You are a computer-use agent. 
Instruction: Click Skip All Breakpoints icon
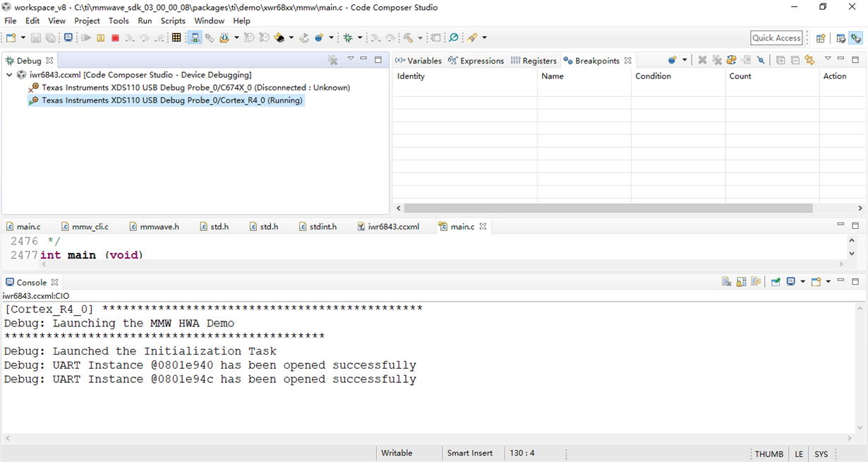pos(761,60)
